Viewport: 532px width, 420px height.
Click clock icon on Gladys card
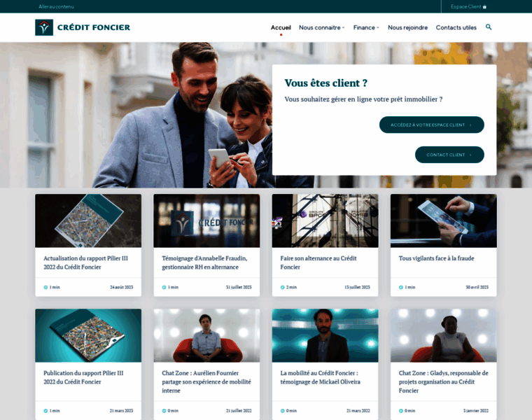400,411
